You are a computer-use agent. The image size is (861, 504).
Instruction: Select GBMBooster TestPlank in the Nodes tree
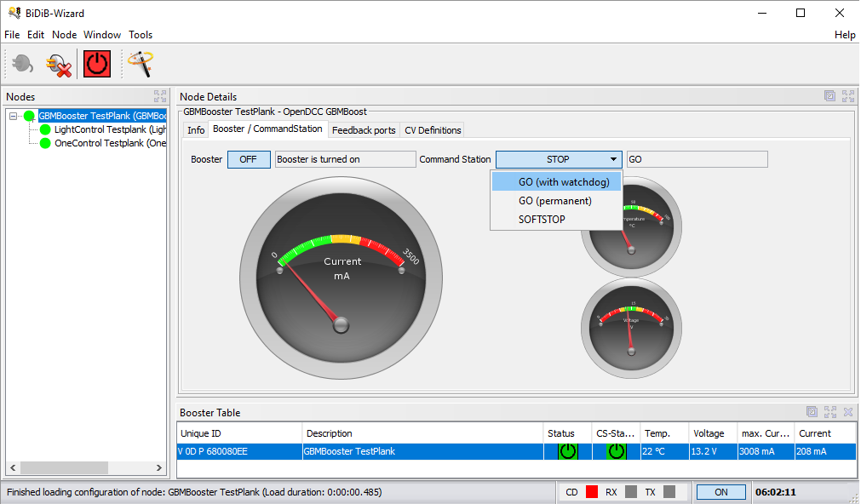(x=102, y=116)
